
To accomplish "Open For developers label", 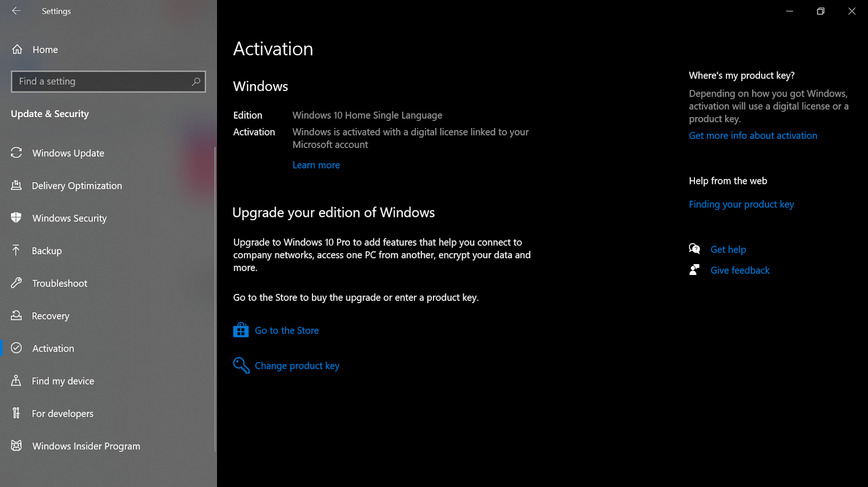I will click(62, 414).
